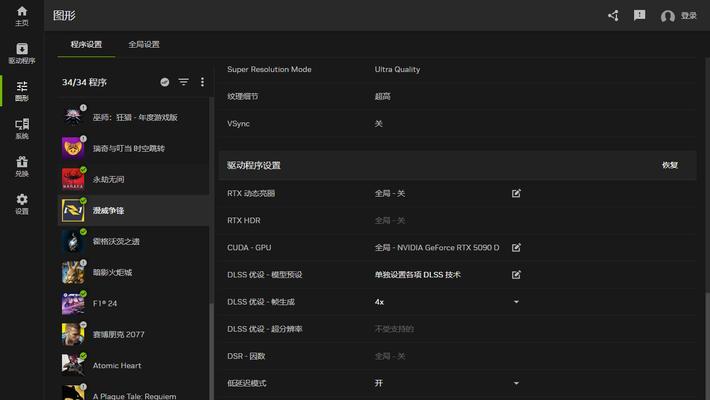The height and width of the screenshot is (400, 710).
Task: Click the 不受支持的 super resolution value
Action: (394, 329)
